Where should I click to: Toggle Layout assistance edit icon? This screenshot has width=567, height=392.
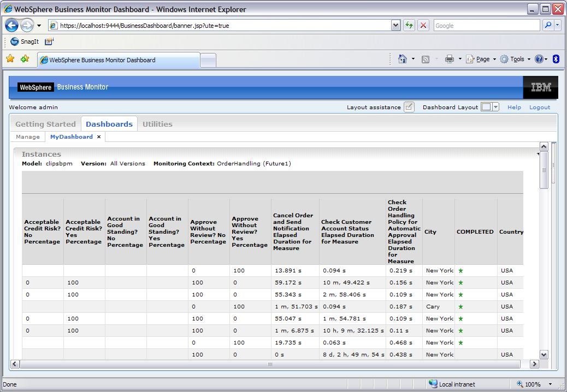click(x=409, y=107)
